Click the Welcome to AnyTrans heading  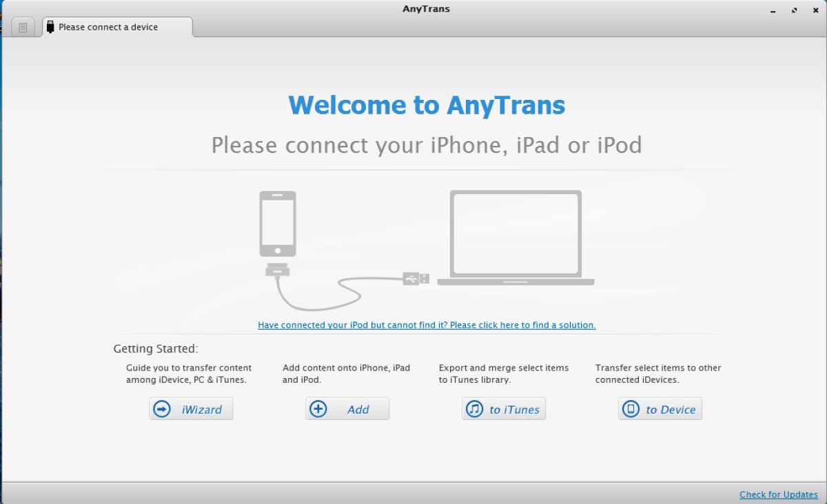point(427,105)
